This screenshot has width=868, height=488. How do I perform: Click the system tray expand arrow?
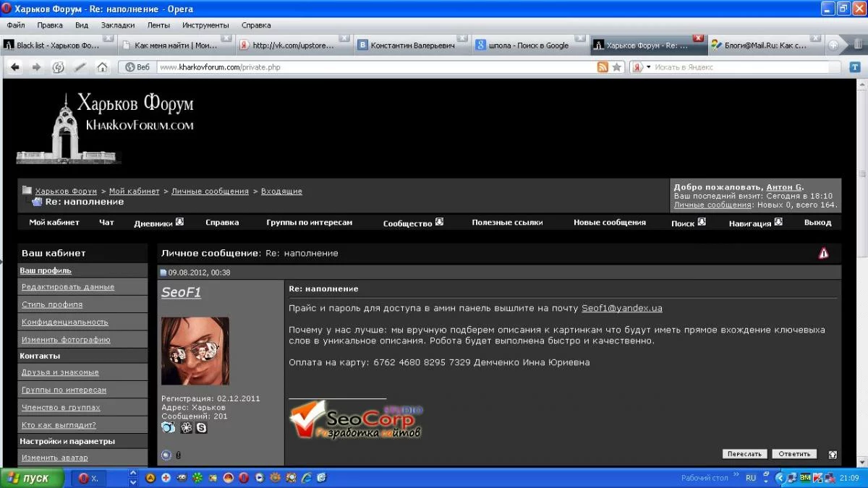click(x=779, y=478)
